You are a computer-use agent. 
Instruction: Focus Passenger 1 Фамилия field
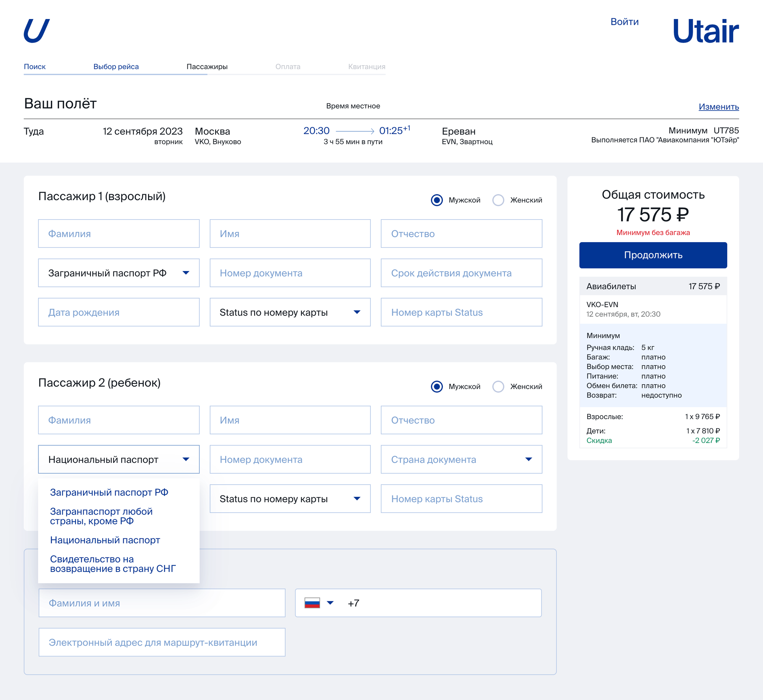pos(119,234)
